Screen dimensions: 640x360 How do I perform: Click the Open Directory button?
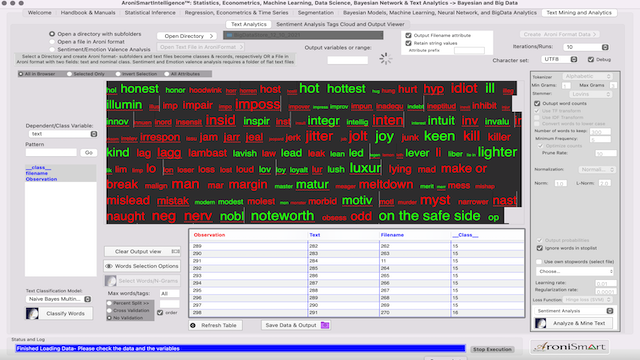[187, 36]
